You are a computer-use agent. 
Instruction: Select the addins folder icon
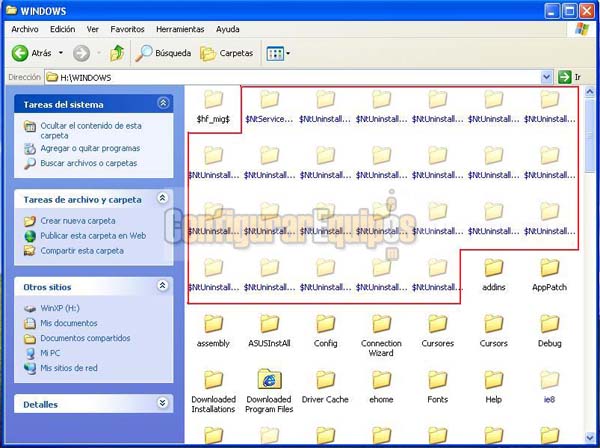[x=494, y=267]
